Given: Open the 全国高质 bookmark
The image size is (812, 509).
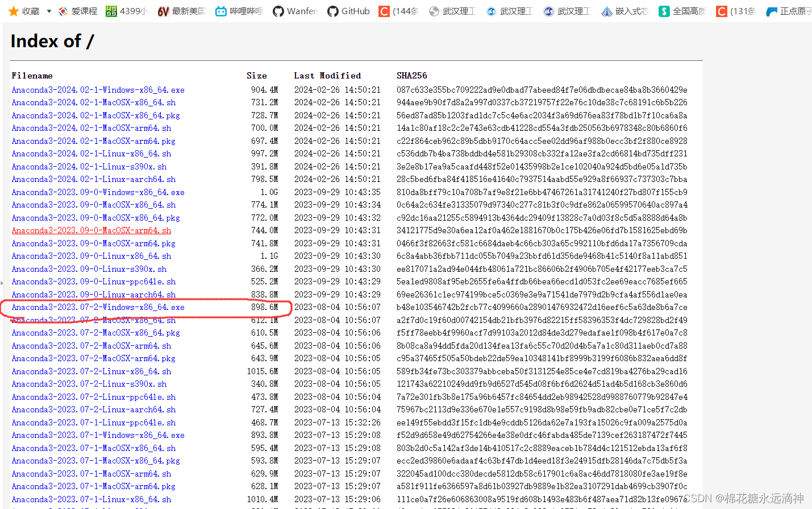Looking at the screenshot, I should 682,11.
